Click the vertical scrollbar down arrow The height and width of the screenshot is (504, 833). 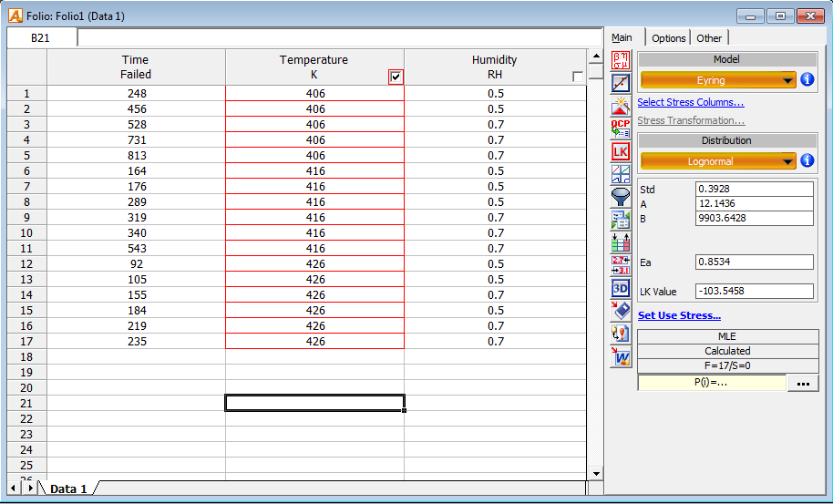click(x=597, y=473)
